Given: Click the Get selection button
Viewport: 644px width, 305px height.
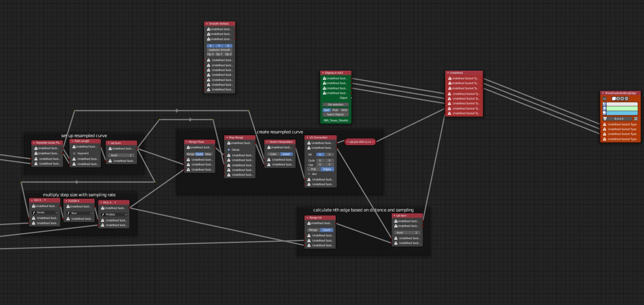Looking at the screenshot, I should [335, 105].
